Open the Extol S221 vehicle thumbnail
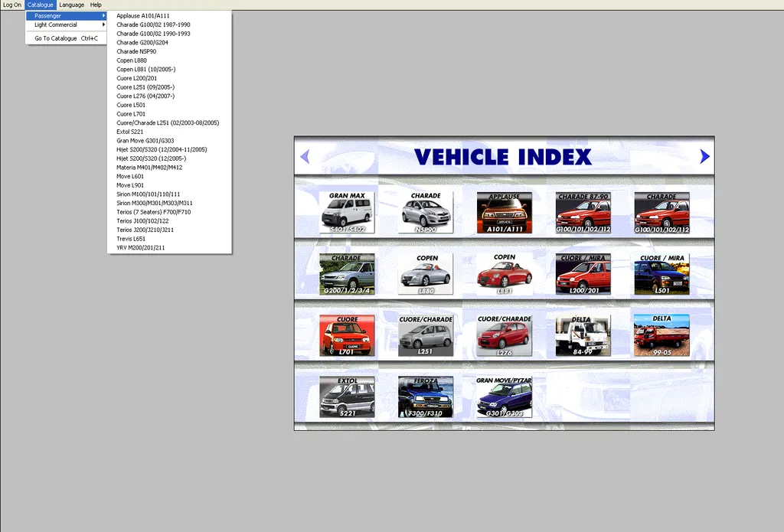The height and width of the screenshot is (532, 784). point(347,397)
